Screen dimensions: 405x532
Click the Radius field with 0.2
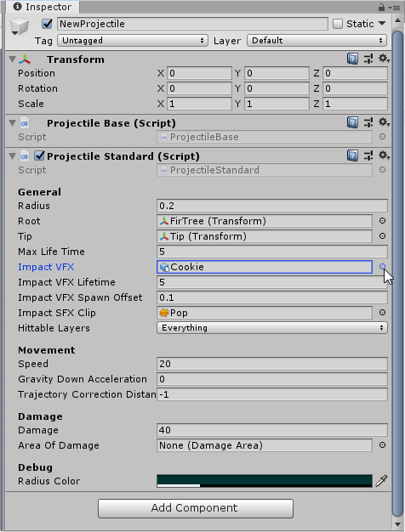[272, 206]
